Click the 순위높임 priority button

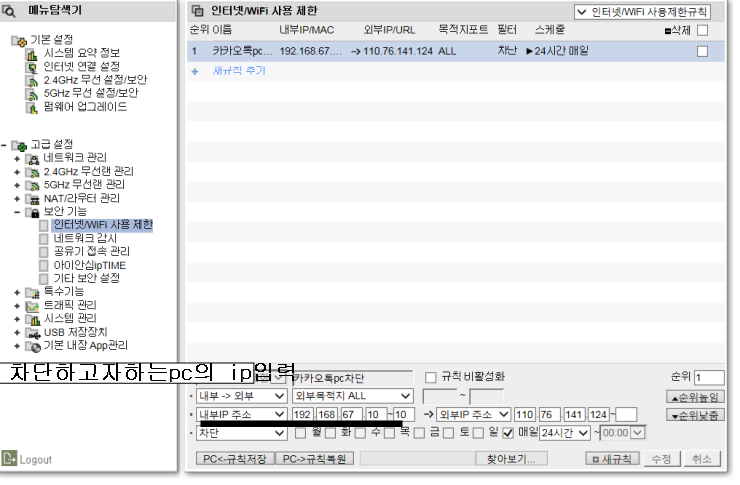coord(695,397)
